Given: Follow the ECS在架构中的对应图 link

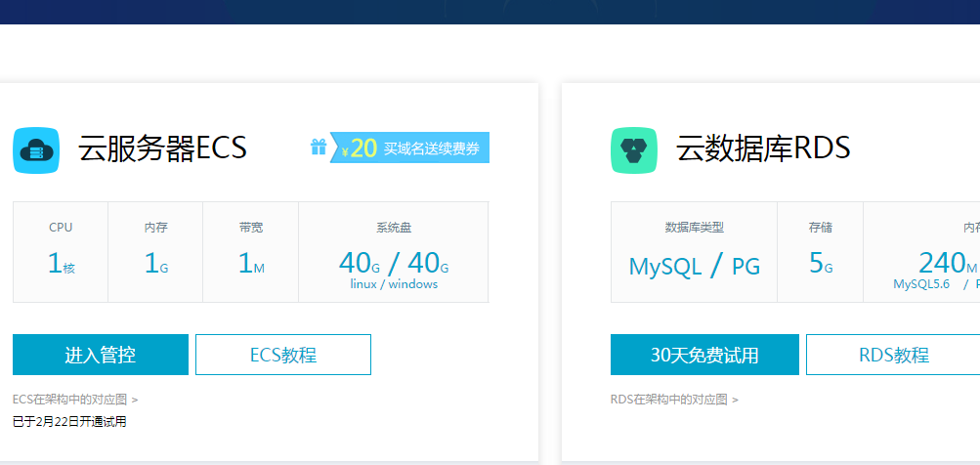Looking at the screenshot, I should [75, 400].
